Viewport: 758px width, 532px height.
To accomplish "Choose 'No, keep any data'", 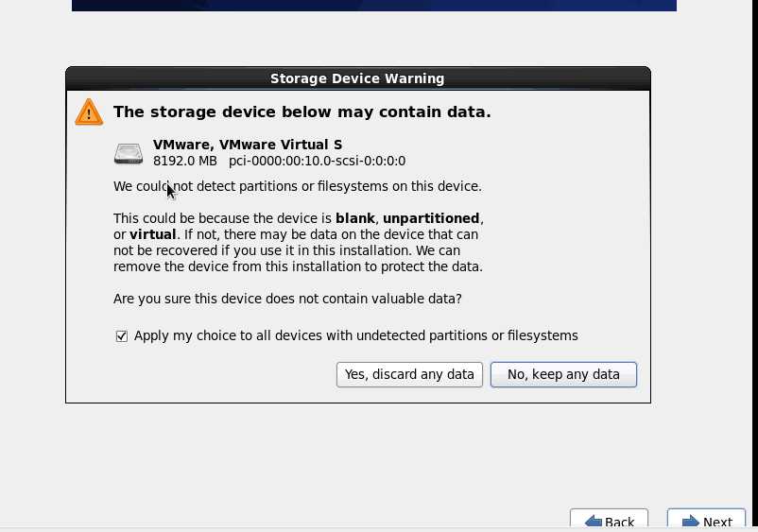I will point(563,374).
